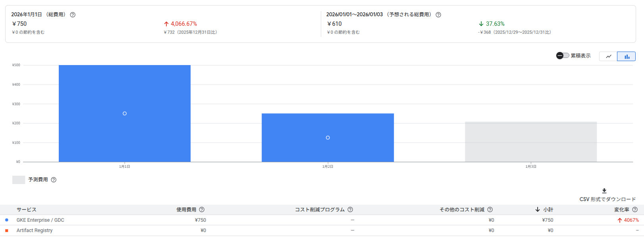The height and width of the screenshot is (238, 644).
Task: Click the data point circle on 1月1日 bar
Action: [x=125, y=113]
